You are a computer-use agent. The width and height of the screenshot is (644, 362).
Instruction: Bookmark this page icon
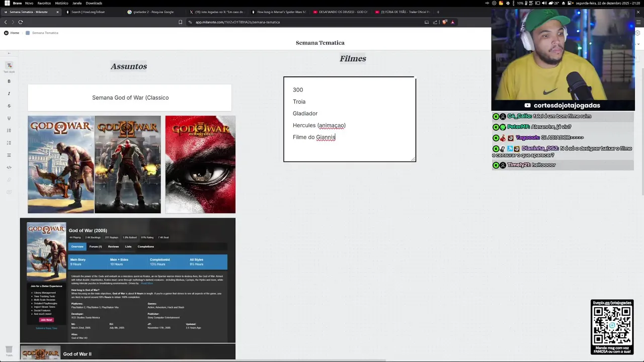coord(180,22)
